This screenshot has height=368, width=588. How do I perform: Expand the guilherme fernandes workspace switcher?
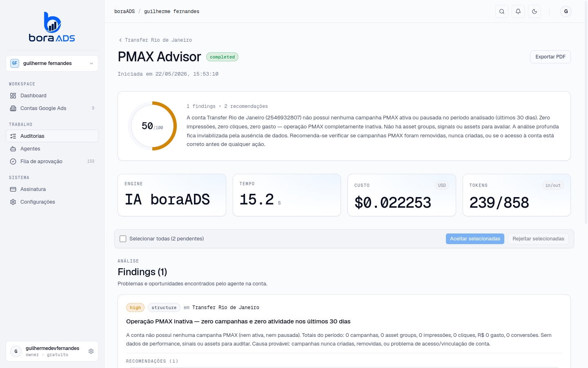52,63
